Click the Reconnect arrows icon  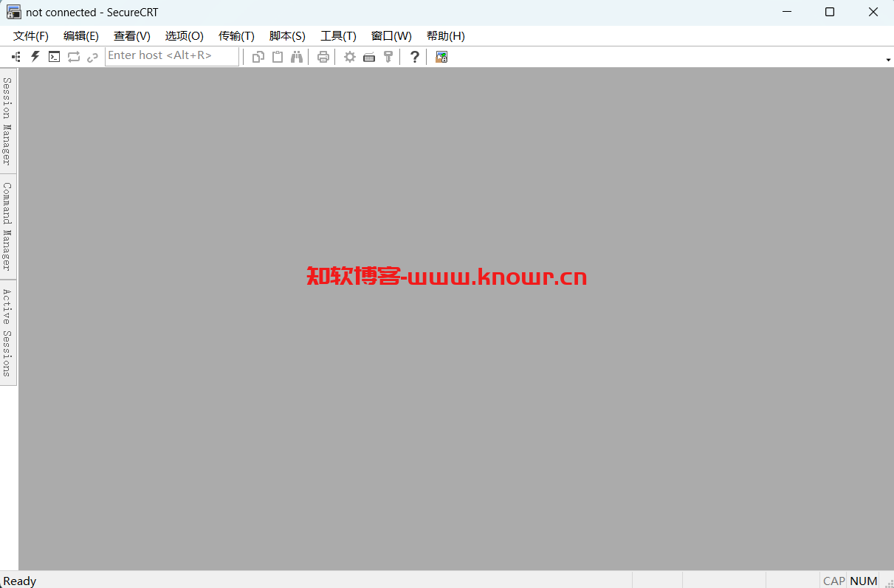73,56
